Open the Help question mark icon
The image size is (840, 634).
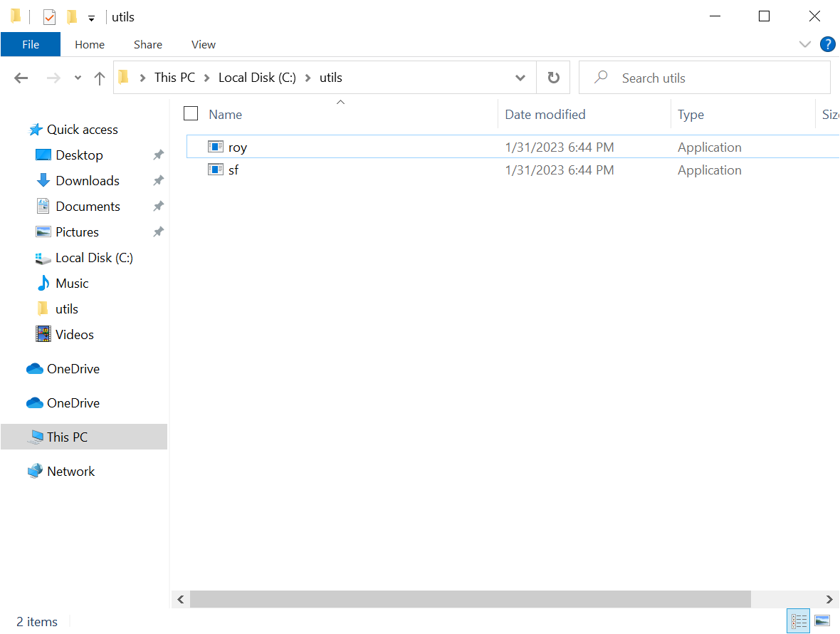tap(827, 44)
